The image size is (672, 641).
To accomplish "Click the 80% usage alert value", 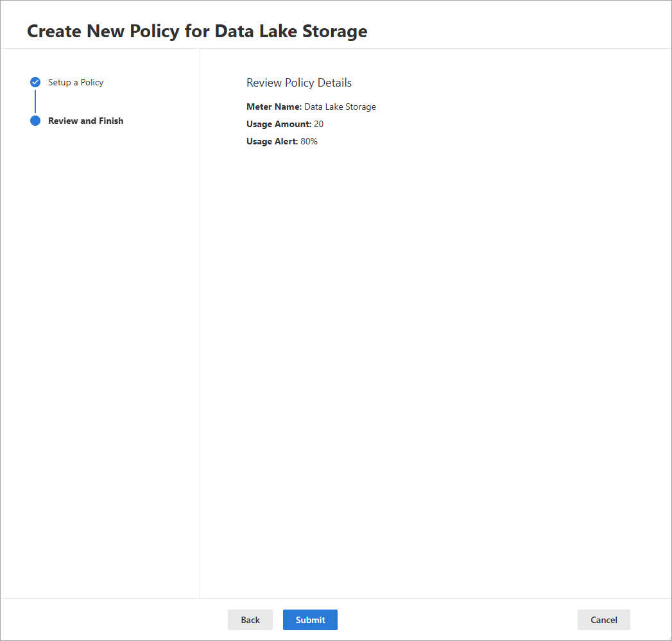I will [x=309, y=141].
